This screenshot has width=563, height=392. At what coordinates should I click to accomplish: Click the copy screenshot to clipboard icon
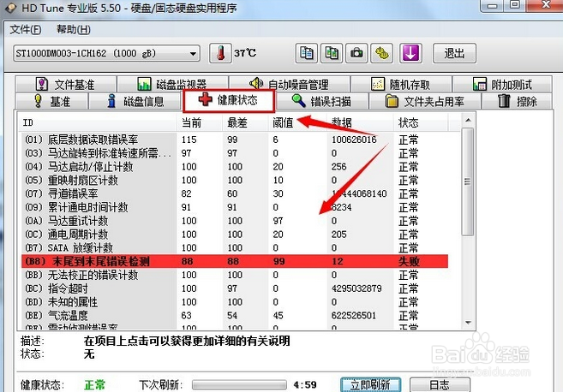(x=332, y=53)
